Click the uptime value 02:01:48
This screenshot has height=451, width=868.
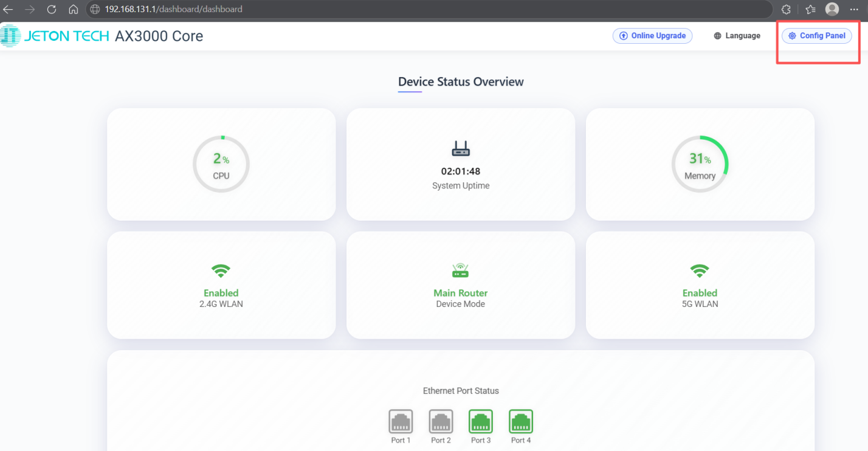[461, 171]
